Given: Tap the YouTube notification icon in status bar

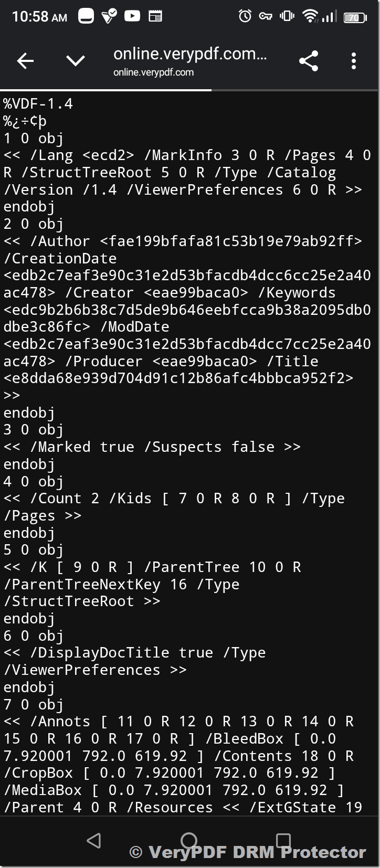Looking at the screenshot, I should pos(132,16).
